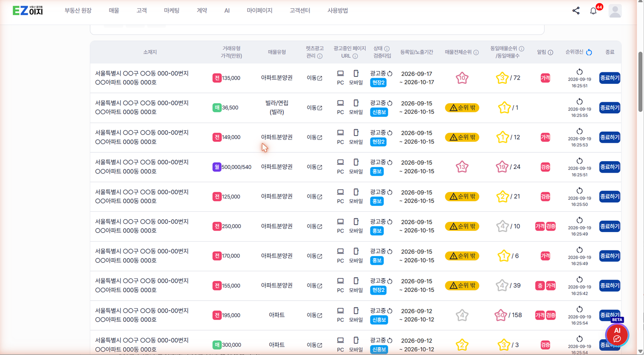The width and height of the screenshot is (644, 355).
Task: Click the 순위 밖 badge in 36,500 row
Action: click(x=462, y=108)
